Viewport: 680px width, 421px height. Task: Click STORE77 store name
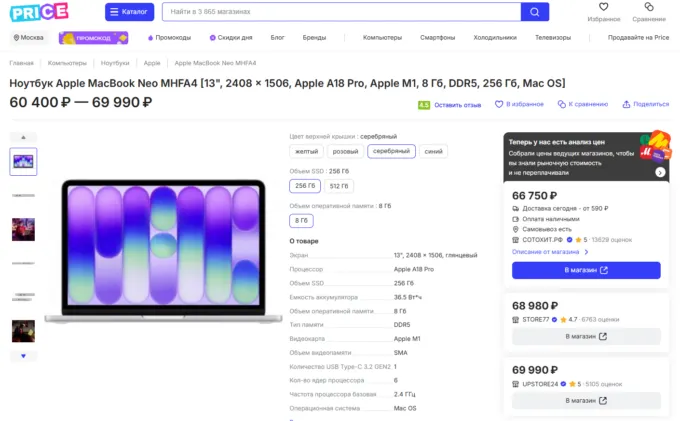pos(536,320)
